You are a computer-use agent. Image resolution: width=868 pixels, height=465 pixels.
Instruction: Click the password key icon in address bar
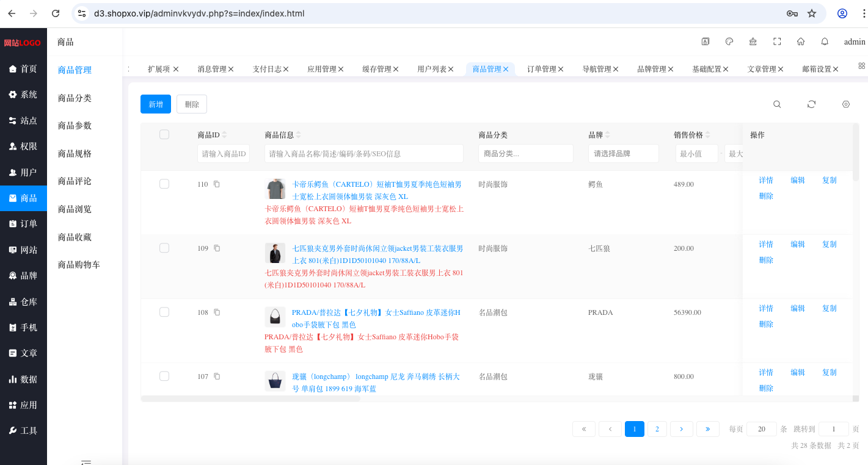[x=792, y=13]
